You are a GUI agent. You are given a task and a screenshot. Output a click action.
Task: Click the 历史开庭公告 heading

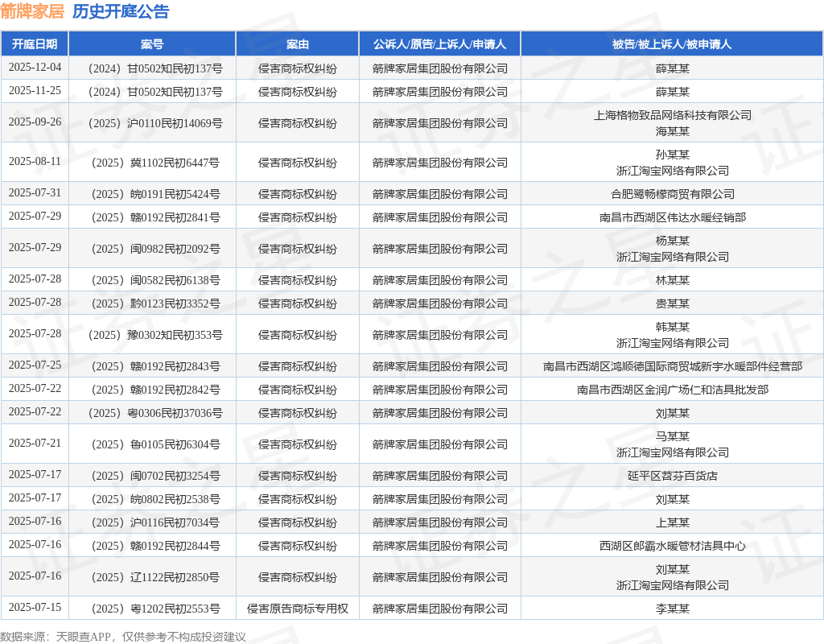(121, 11)
